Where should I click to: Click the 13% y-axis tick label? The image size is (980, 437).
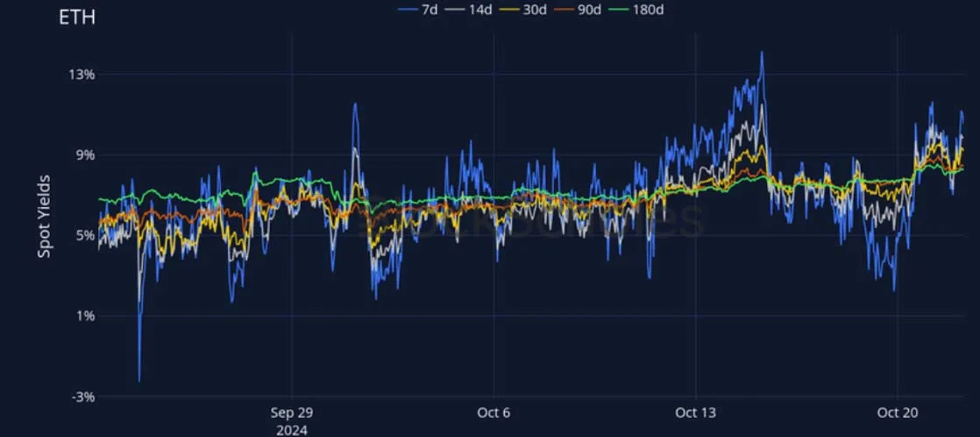coord(82,75)
